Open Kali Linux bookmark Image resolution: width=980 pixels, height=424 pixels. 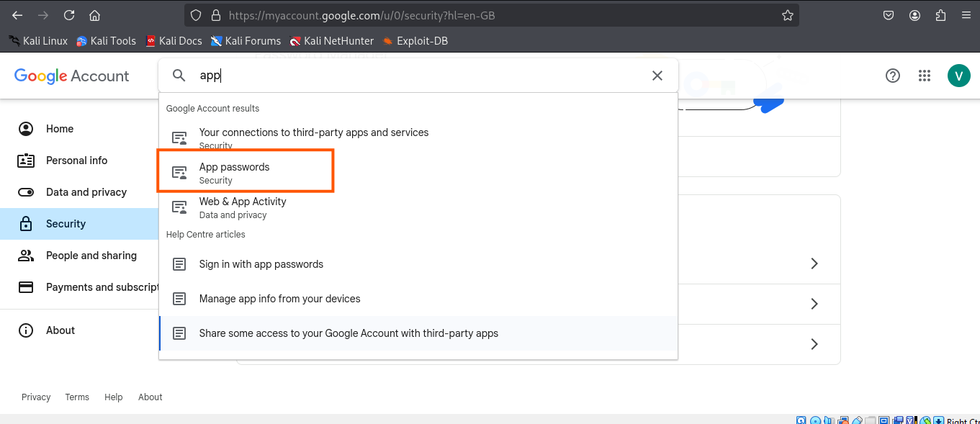(x=38, y=41)
